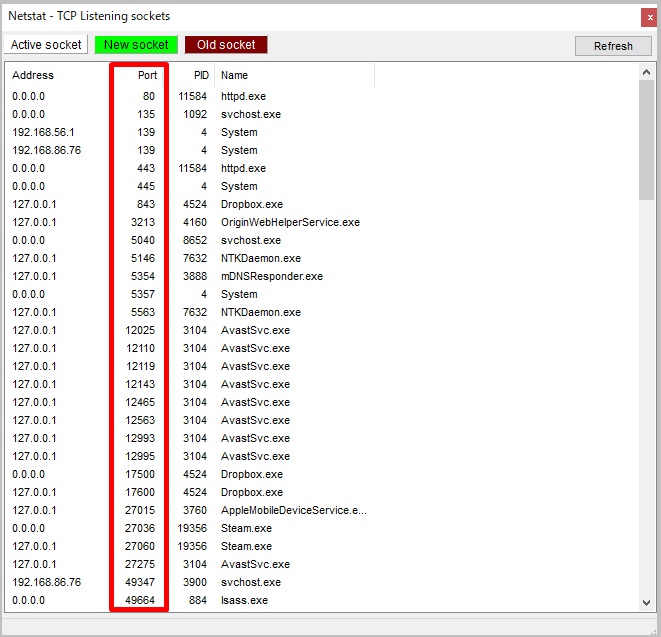The height and width of the screenshot is (637, 661).
Task: Select the httpd.exe row on port 443
Action: tap(190, 168)
